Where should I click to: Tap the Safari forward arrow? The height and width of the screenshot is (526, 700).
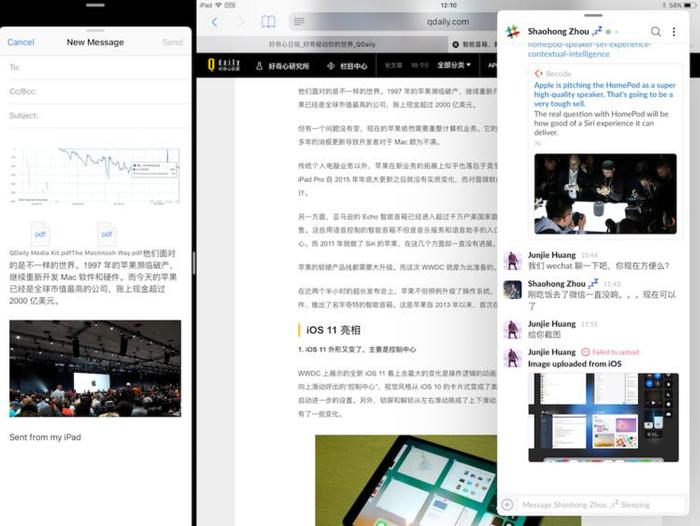(x=241, y=22)
